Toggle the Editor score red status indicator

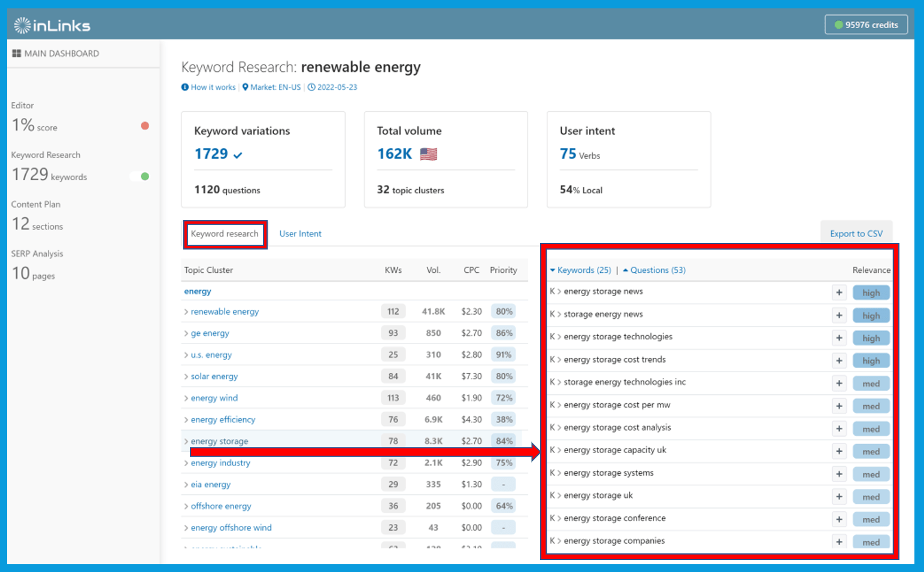pyautogui.click(x=145, y=126)
